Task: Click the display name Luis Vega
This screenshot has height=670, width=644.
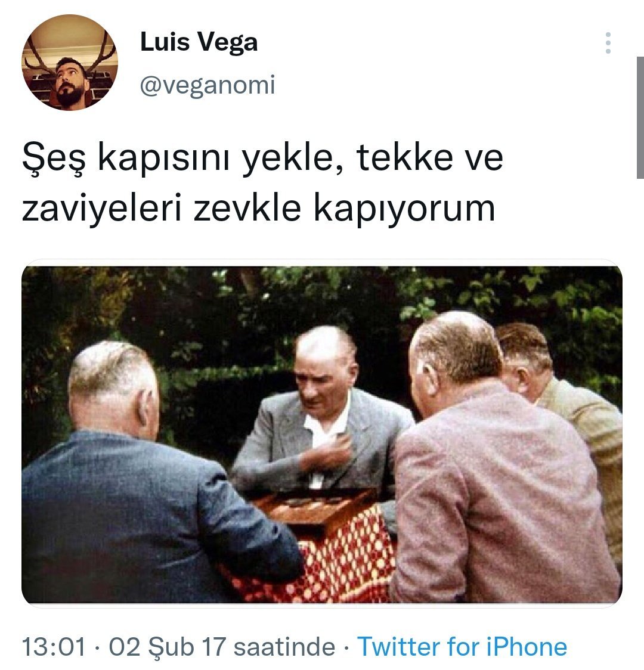Action: point(199,43)
